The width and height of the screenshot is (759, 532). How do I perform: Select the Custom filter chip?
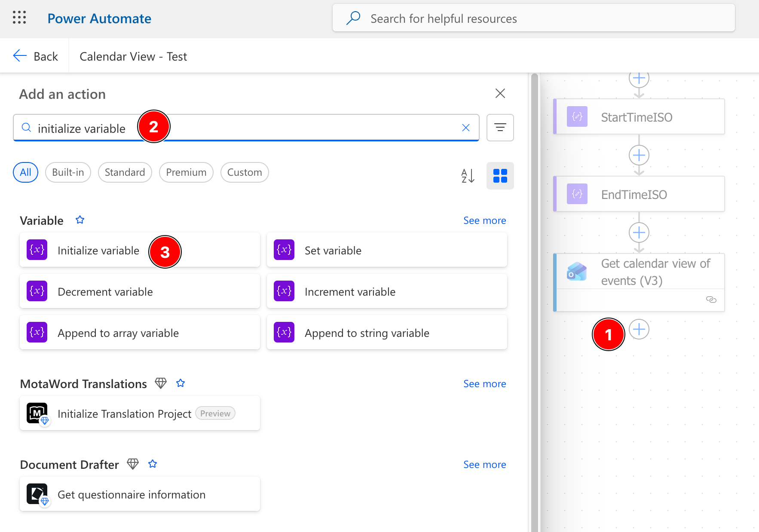[245, 172]
